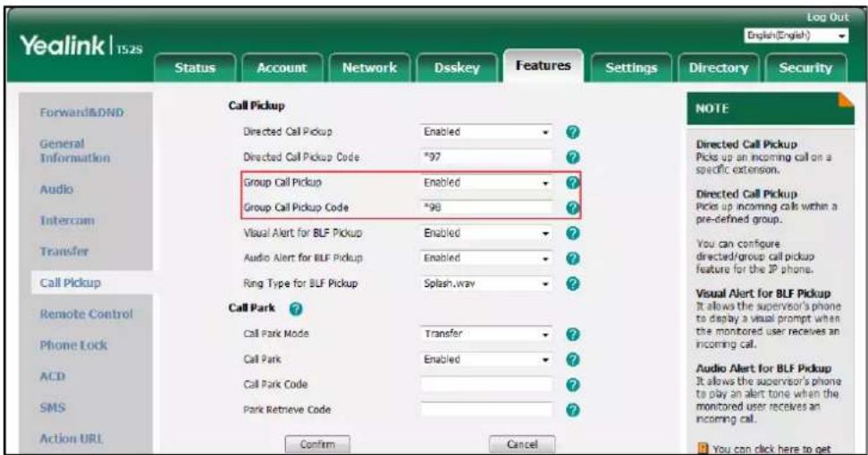The image size is (868, 455).
Task: Select Call Pickup in sidebar
Action: (71, 282)
